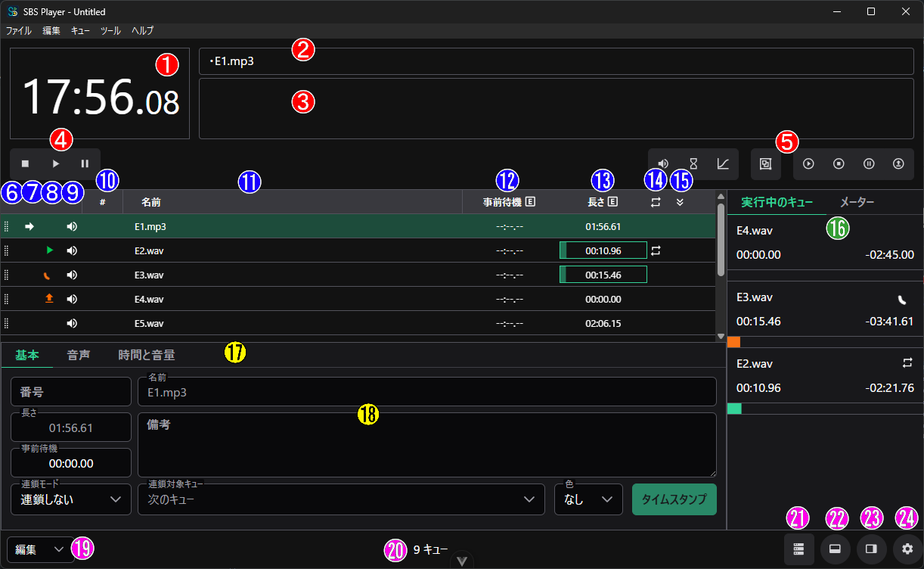Open the 色 color dropdown
Screen dimensions: 924x569
pos(588,499)
